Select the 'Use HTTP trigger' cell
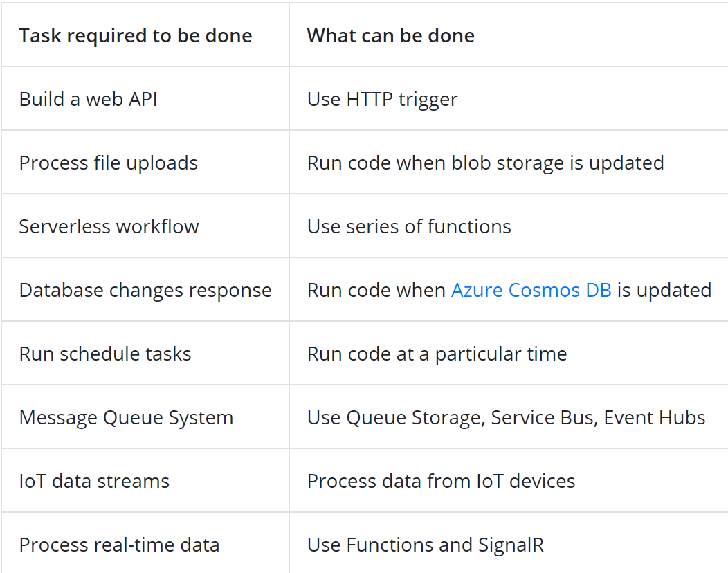 coord(509,98)
